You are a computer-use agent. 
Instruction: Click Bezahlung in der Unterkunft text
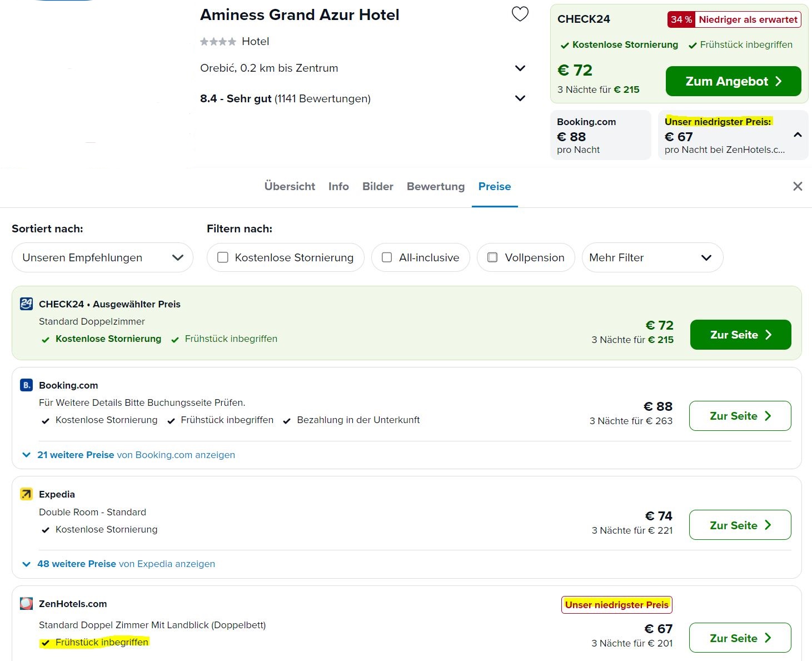[358, 420]
